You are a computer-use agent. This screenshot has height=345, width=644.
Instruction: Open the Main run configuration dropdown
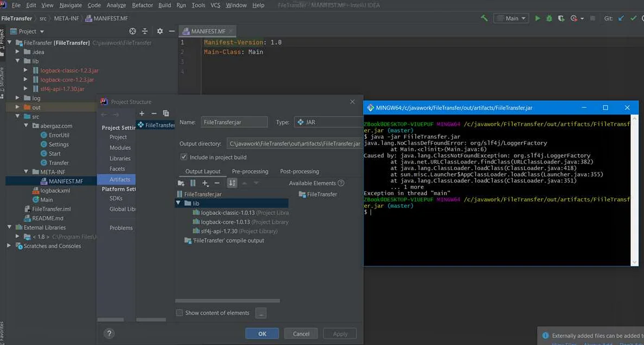tap(523, 18)
